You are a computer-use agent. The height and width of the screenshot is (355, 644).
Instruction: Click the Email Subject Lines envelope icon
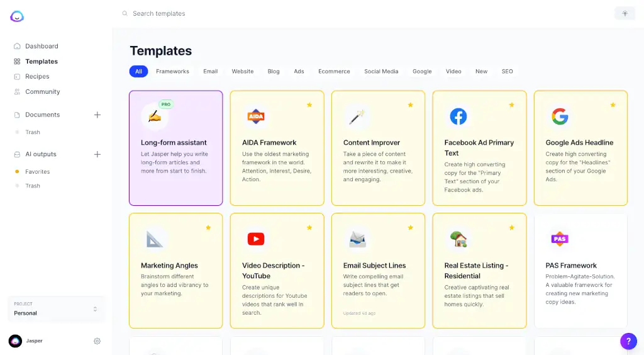click(357, 239)
